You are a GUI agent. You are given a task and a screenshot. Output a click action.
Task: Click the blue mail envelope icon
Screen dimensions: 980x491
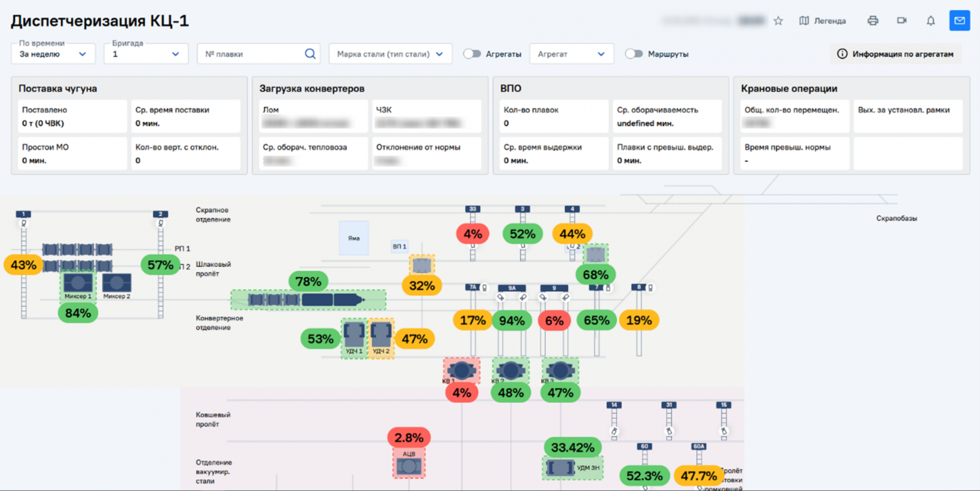point(959,21)
